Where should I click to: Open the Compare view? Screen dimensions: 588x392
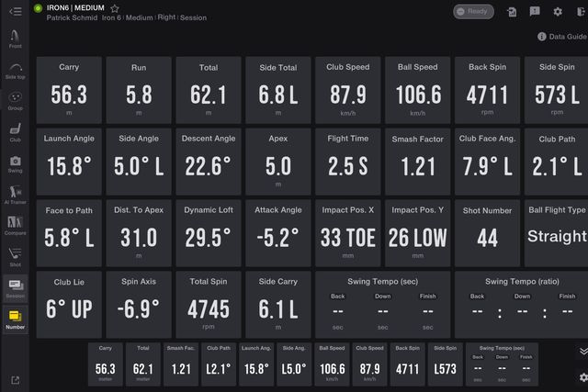coord(15,226)
